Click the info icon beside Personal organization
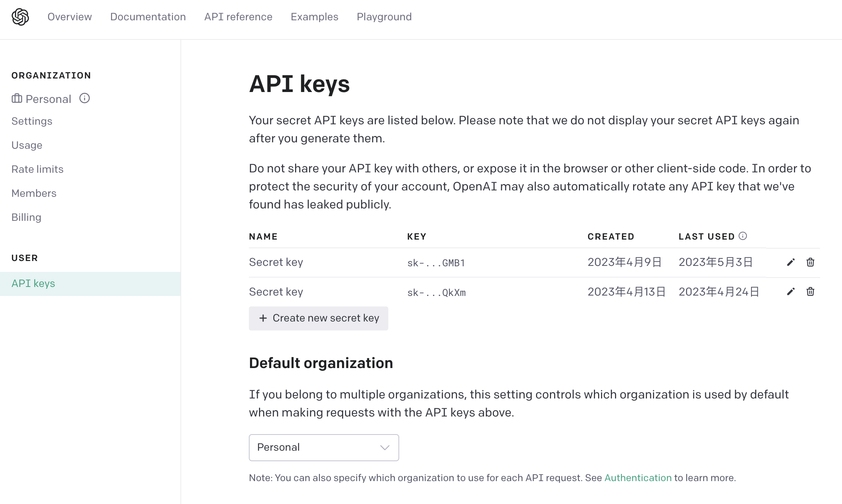The height and width of the screenshot is (504, 842). tap(85, 98)
